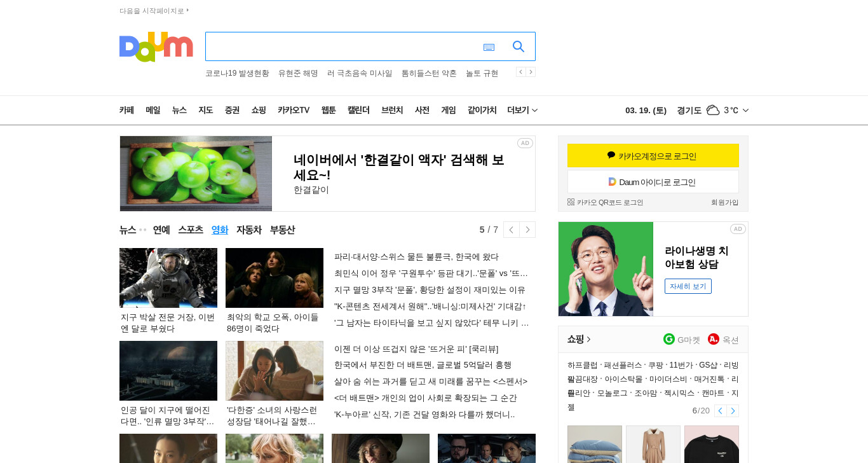The image size is (868, 463).
Task: Open 브런치 in the service menu
Action: click(x=392, y=110)
